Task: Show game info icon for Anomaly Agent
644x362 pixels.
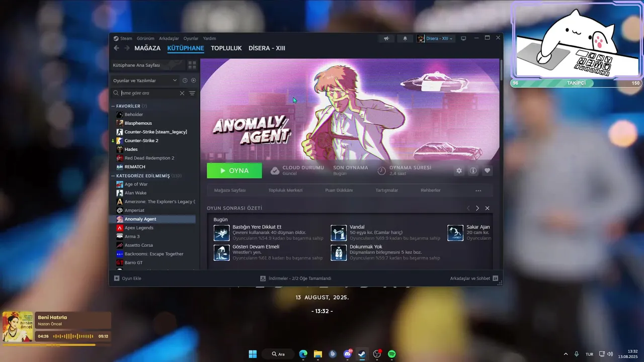Action: click(x=473, y=170)
